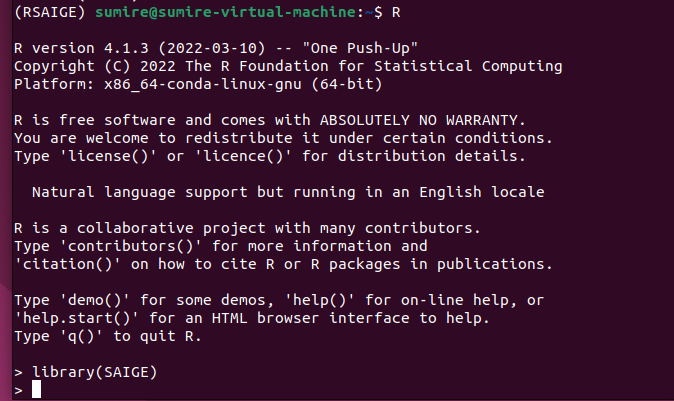Click the "One Push-Up" release nickname
This screenshot has height=401, width=674.
tap(365, 48)
